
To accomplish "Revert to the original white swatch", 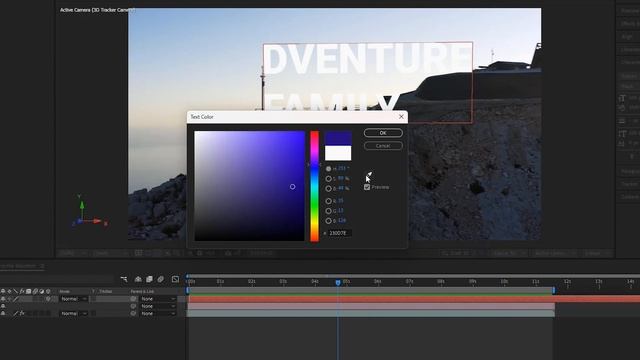I will click(338, 153).
